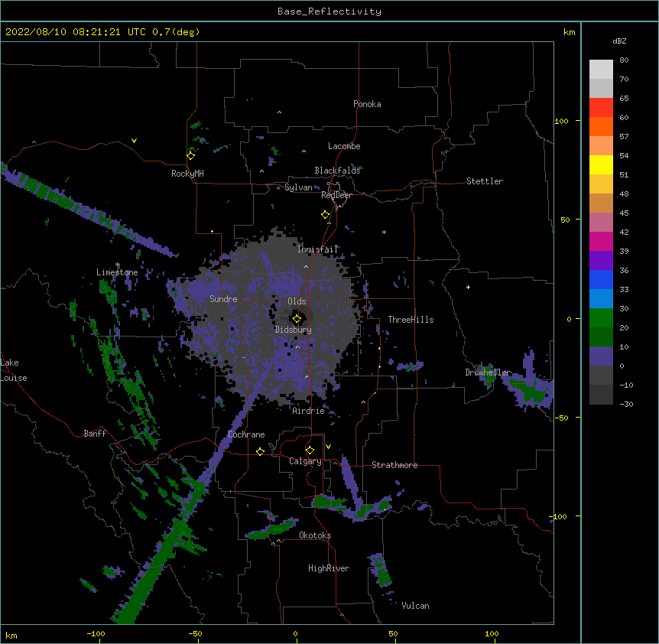Click the yellow 54 dBZ legend swatch
659x644 pixels.
601,164
